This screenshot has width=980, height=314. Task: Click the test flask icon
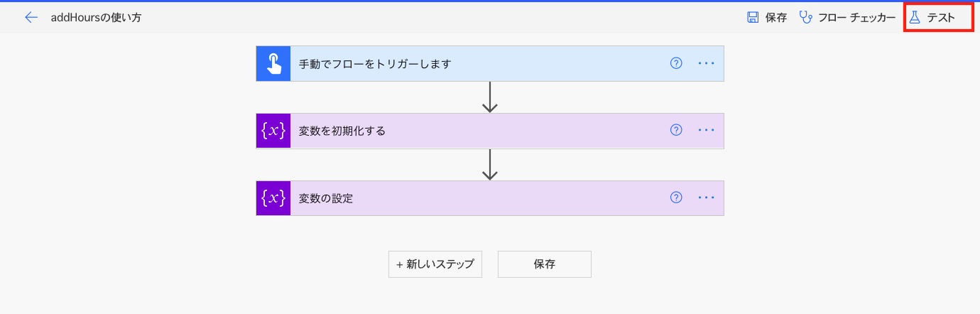coord(915,18)
